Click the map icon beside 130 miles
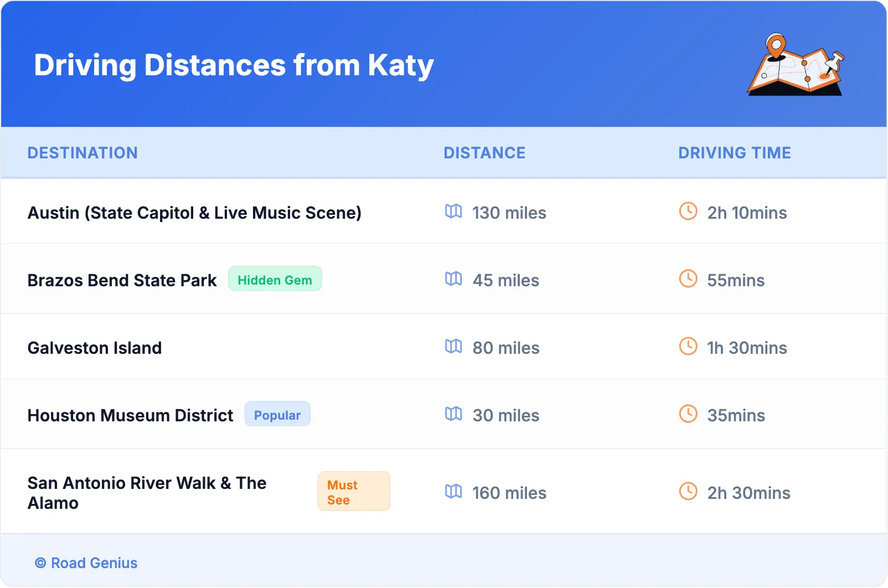 [453, 212]
